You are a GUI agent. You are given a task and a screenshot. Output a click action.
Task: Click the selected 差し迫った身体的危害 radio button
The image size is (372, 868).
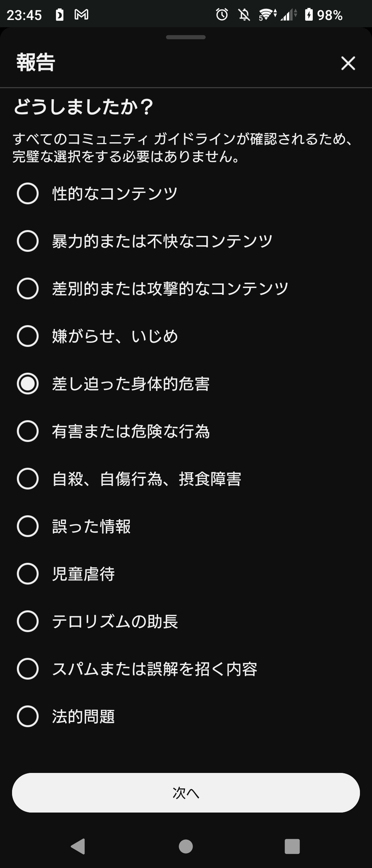coord(28,384)
